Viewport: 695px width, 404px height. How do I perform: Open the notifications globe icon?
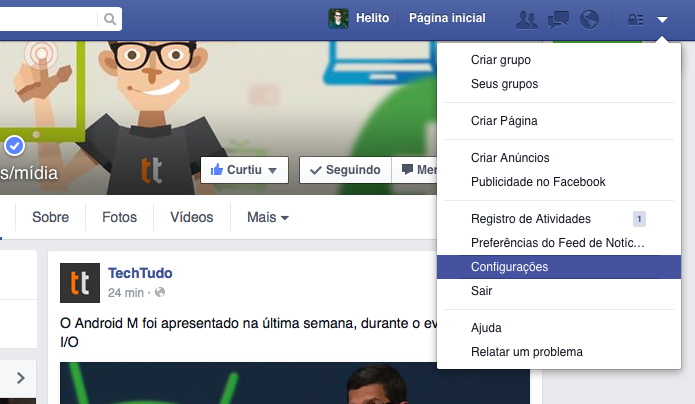click(589, 19)
